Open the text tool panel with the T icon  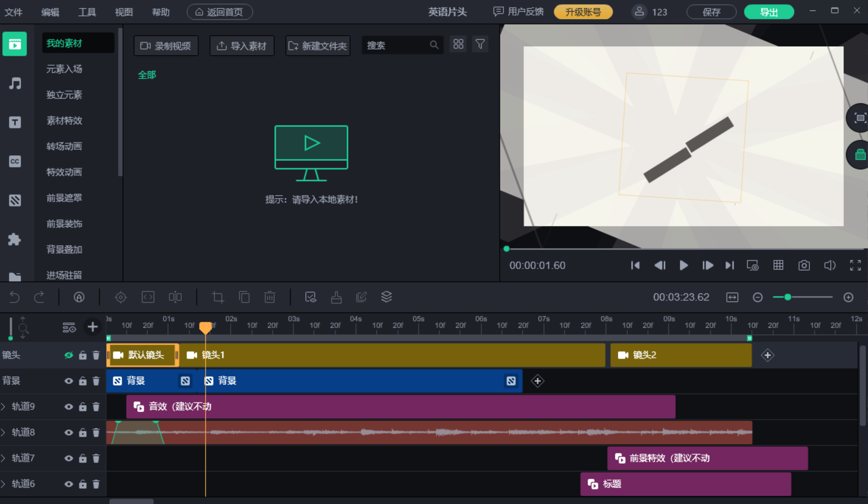click(15, 122)
